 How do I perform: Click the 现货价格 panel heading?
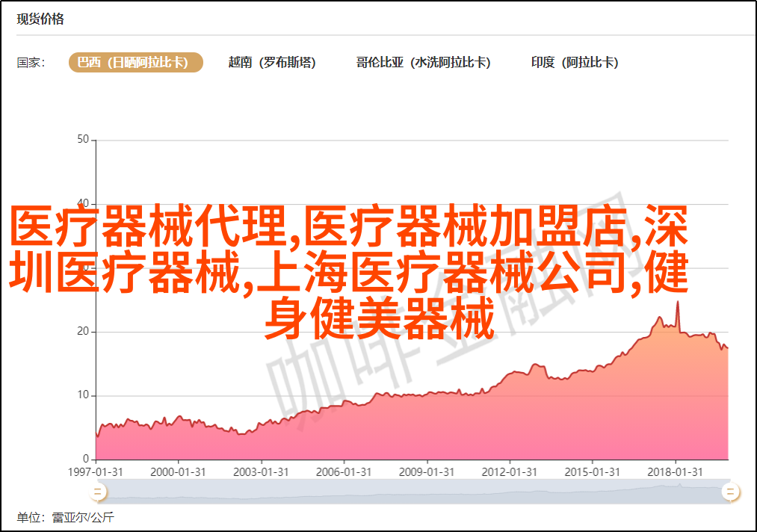click(40, 19)
